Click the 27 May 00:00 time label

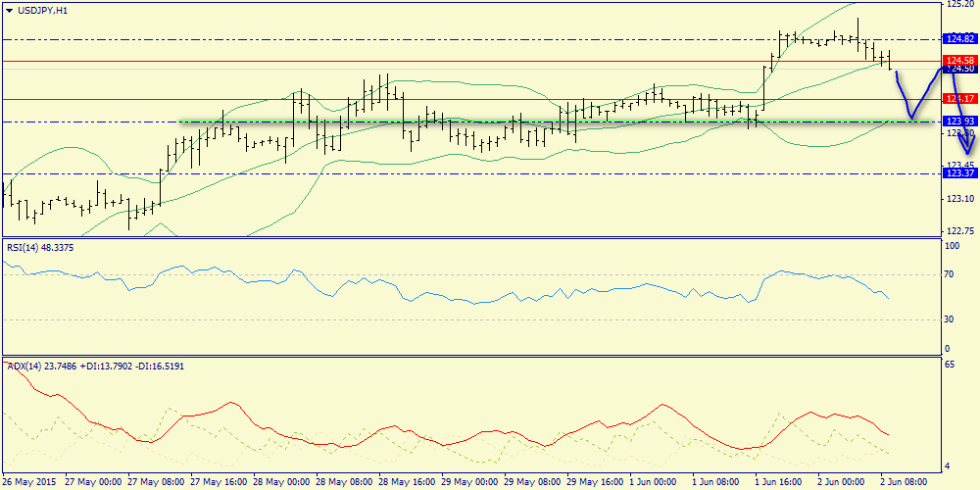[92, 482]
